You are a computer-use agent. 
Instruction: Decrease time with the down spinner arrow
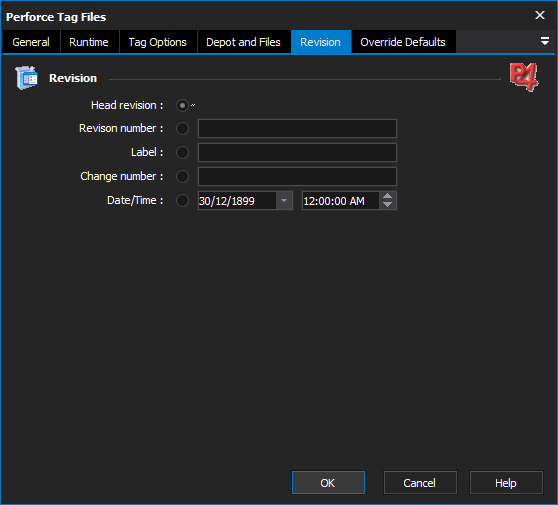coord(388,205)
